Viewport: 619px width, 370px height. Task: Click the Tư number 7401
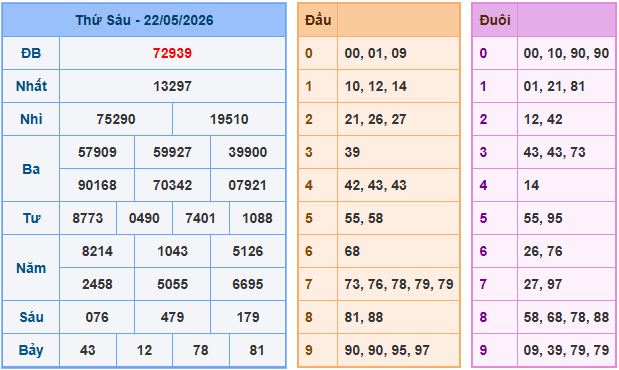pos(201,218)
